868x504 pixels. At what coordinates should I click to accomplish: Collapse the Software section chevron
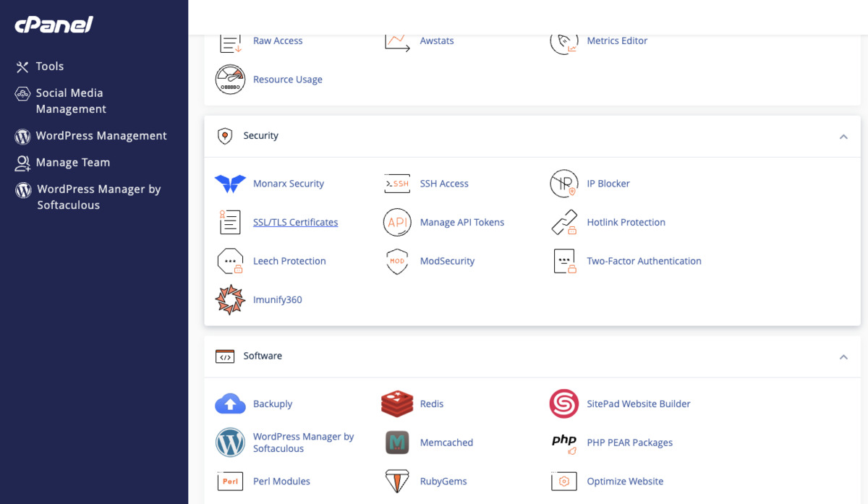pyautogui.click(x=843, y=357)
